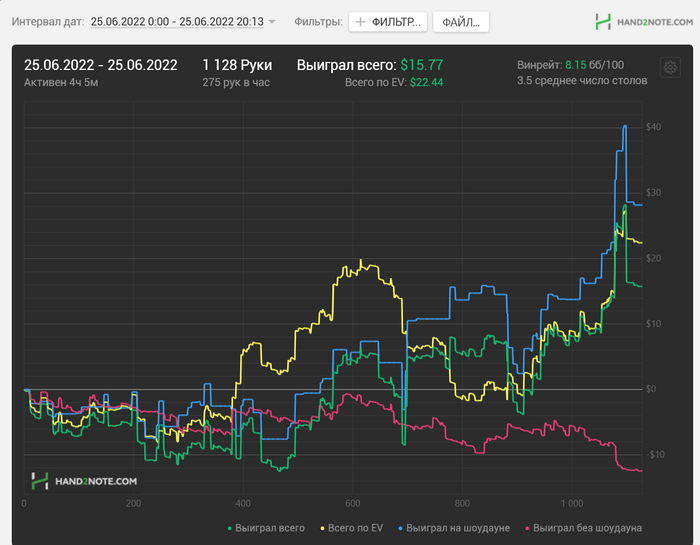Click the Фильтры label
The width and height of the screenshot is (700, 545).
(x=318, y=21)
